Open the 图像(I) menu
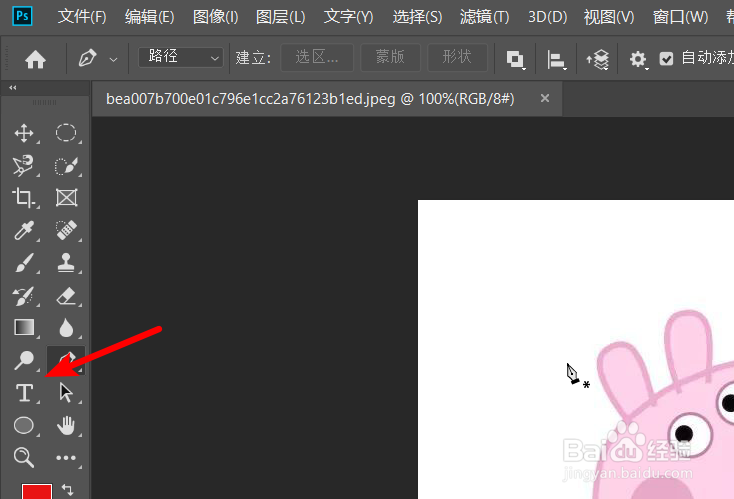This screenshot has height=499, width=734. (215, 17)
